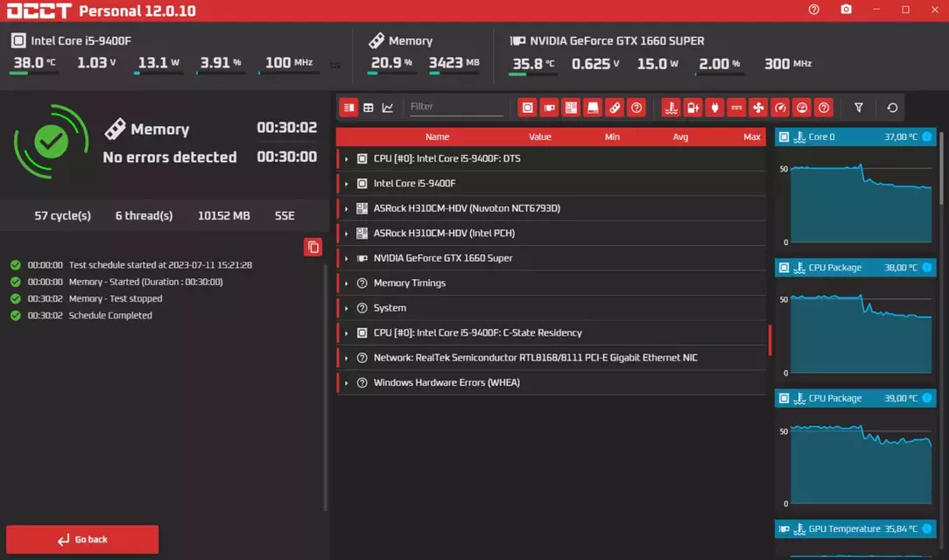The width and height of the screenshot is (949, 560).
Task: Focus the Filter text field
Action: (x=455, y=107)
